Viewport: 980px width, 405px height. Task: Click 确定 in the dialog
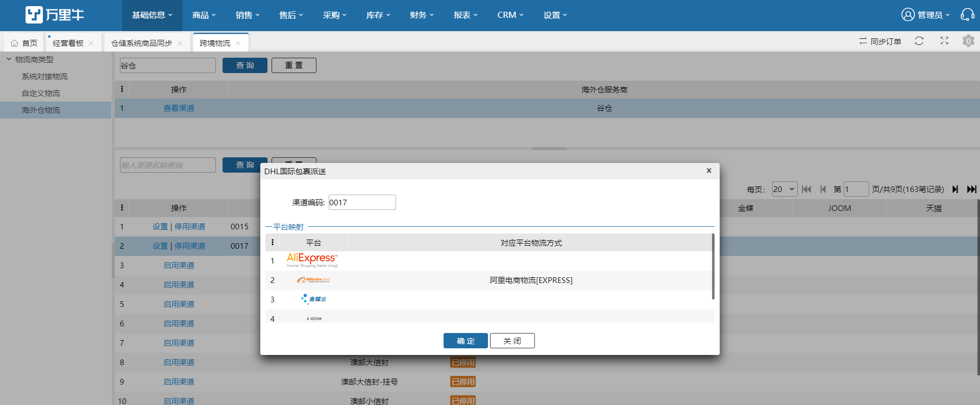point(465,341)
